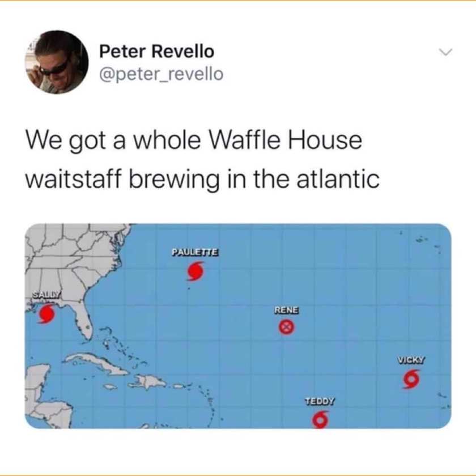
Task: Click the Yucatan peninsula on the map
Action: [37, 381]
